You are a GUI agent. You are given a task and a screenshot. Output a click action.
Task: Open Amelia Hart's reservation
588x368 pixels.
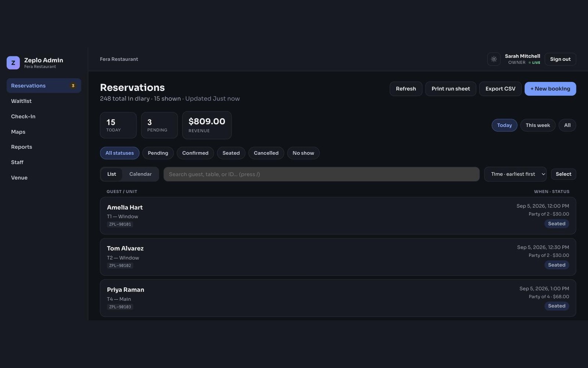click(338, 216)
